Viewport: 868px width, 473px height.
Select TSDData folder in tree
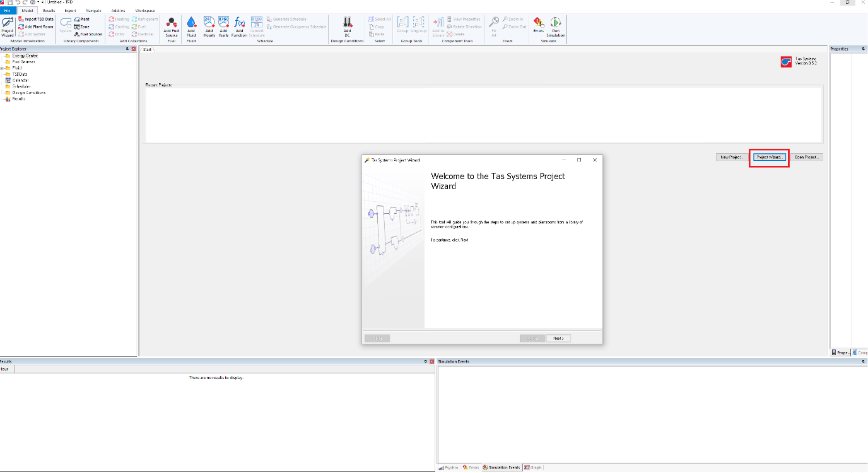click(20, 74)
